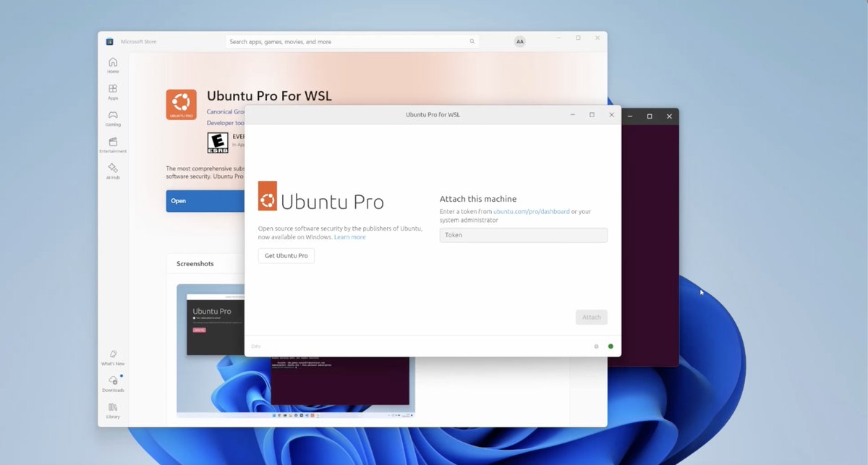Open Library in Store sidebar
868x465 pixels.
(114, 411)
